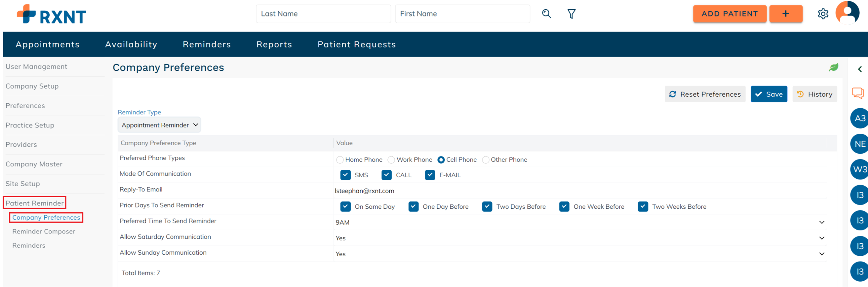868x287 pixels.
Task: Open the user profile avatar
Action: [847, 13]
